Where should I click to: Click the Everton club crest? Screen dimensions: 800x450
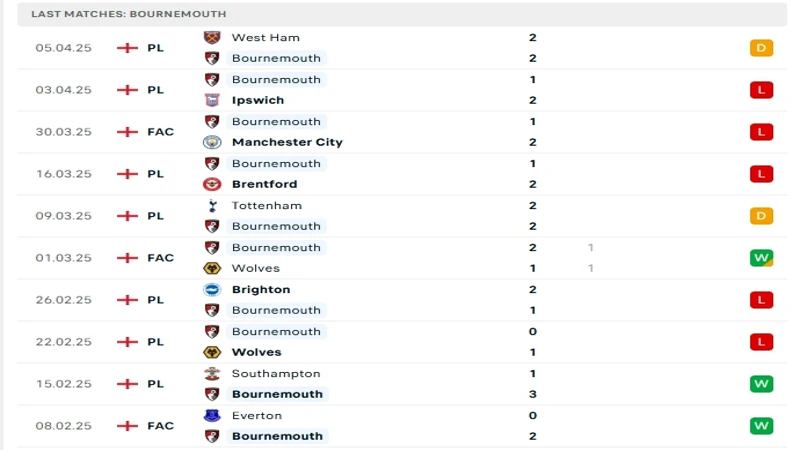click(x=212, y=415)
